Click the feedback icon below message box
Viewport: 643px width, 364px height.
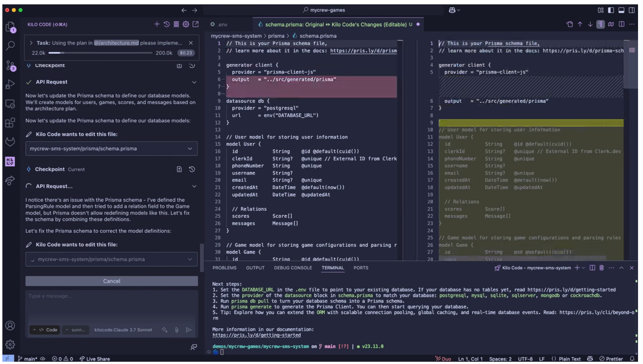tap(194, 346)
